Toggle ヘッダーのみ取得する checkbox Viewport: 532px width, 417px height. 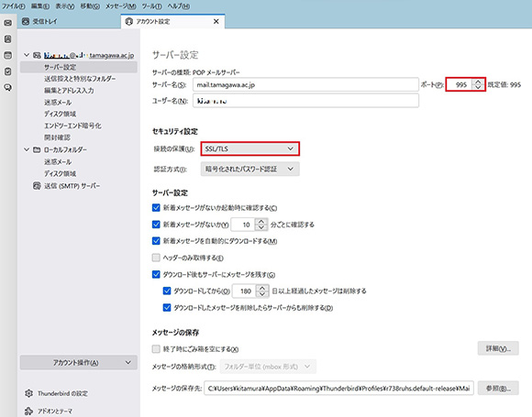click(x=156, y=258)
